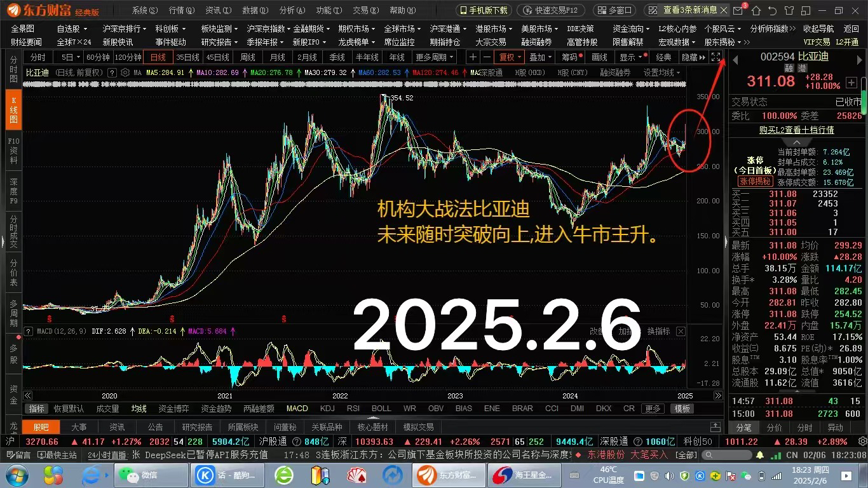Toggle 成交量 volume indicator

pyautogui.click(x=107, y=409)
